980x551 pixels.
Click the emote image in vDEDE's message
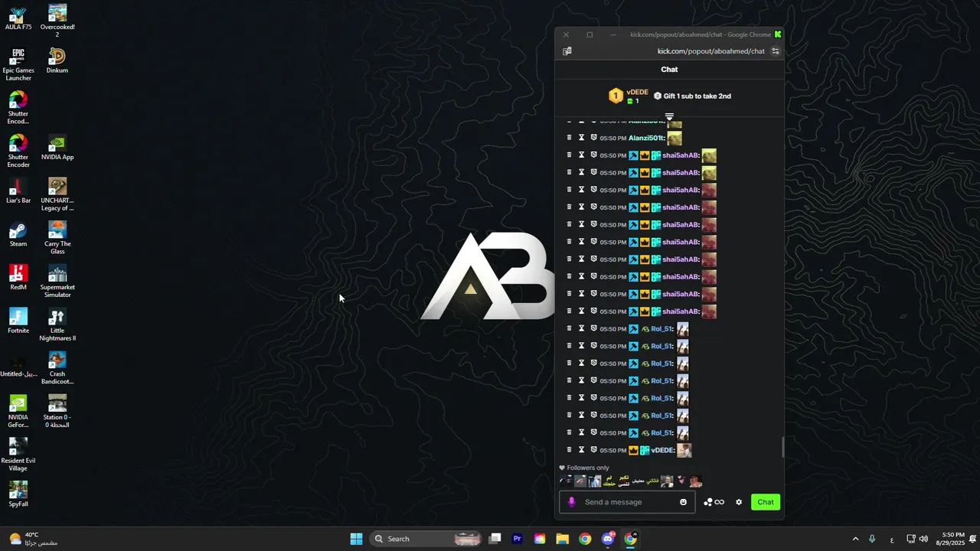pyautogui.click(x=684, y=451)
